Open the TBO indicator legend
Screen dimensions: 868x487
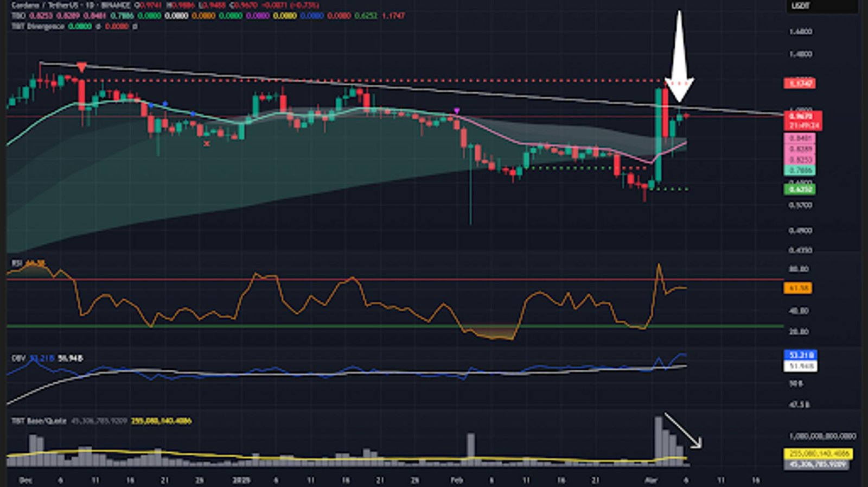(18, 16)
